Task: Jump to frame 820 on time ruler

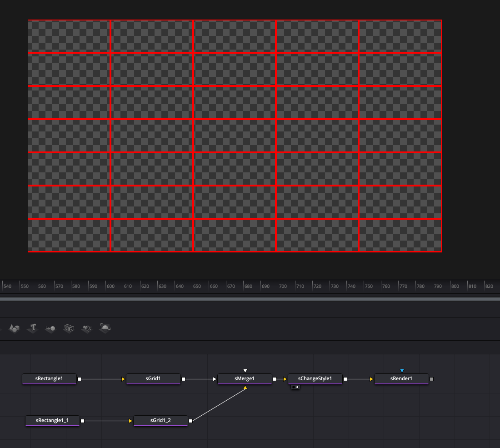Action: (489, 286)
